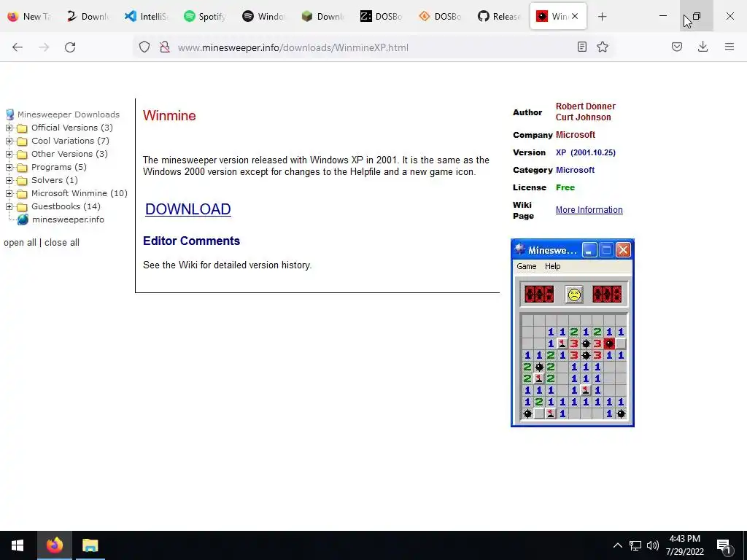Click the Microsoft company name
The height and width of the screenshot is (560, 747).
point(576,135)
